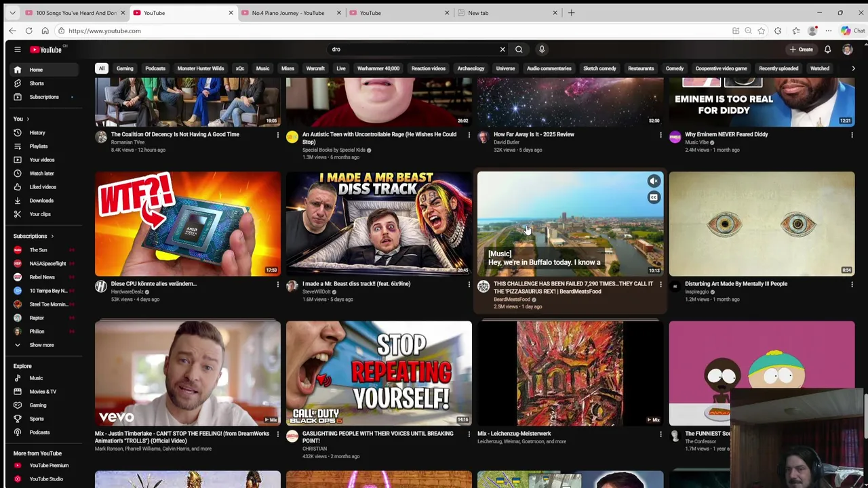Go back with the browser back arrow

(x=12, y=30)
